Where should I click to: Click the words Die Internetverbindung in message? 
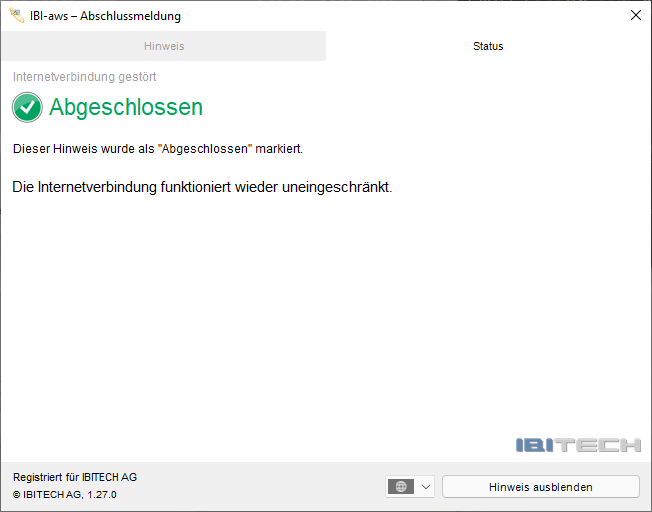pos(84,187)
